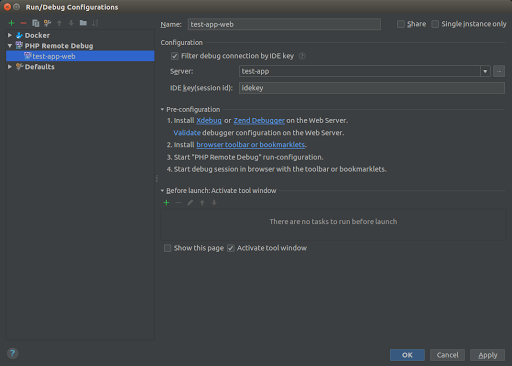
Task: Enable the Share checkbox
Action: coord(401,24)
